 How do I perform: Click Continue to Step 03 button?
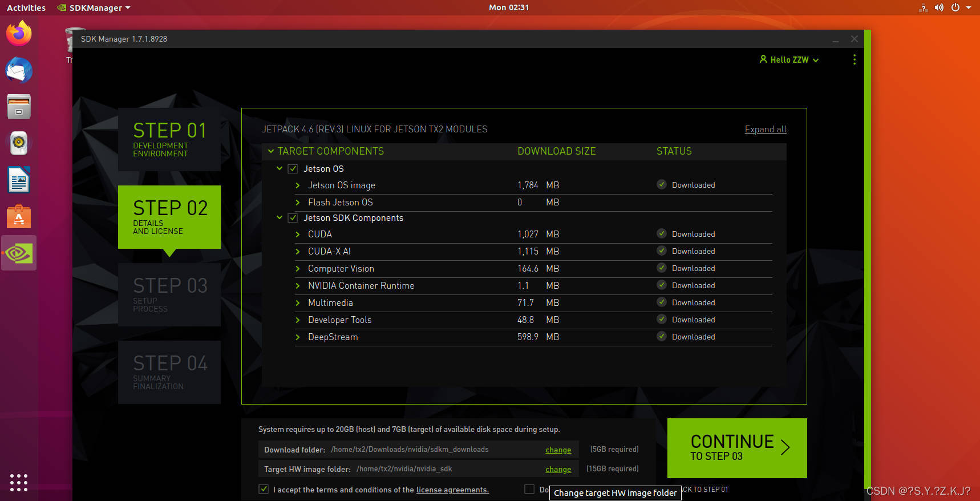point(737,448)
